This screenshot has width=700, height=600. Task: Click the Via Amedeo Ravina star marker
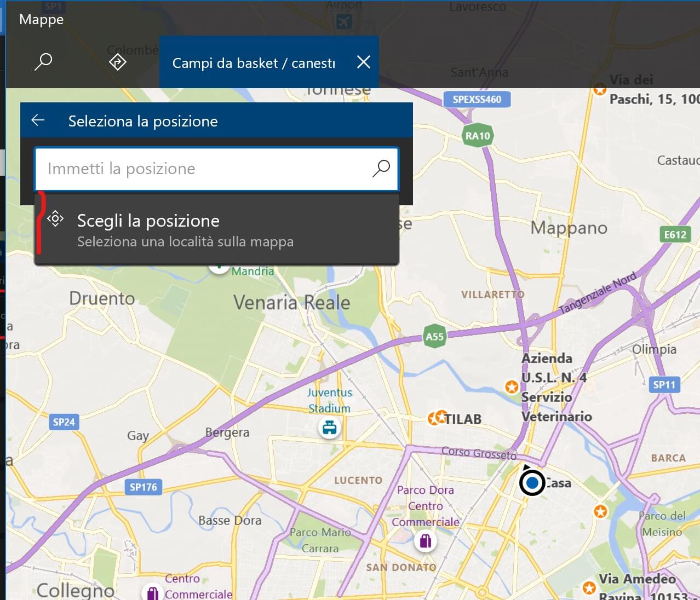point(589,588)
